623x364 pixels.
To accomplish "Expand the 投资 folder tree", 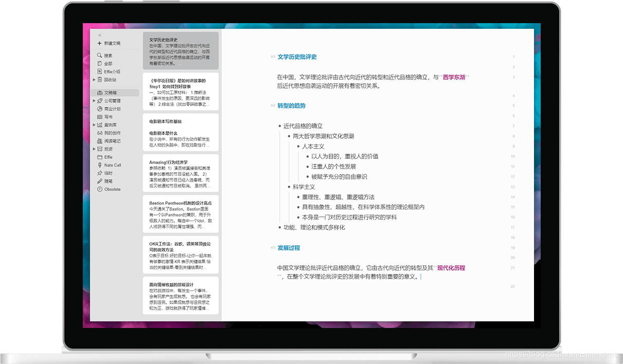I will [94, 149].
